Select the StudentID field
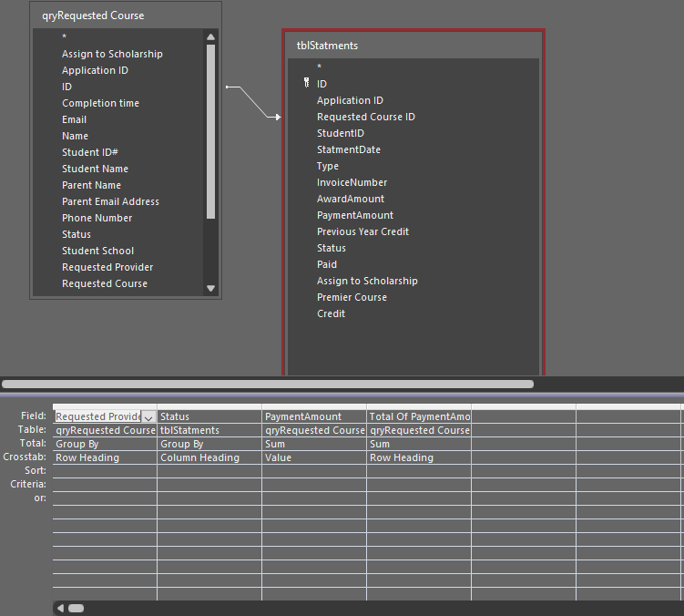 341,133
